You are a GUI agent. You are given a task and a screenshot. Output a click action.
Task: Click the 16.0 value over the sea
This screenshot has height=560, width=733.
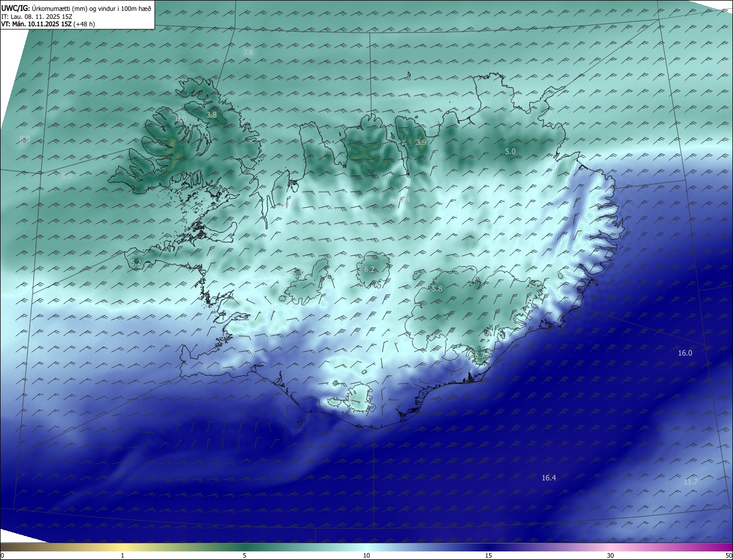[x=685, y=353]
